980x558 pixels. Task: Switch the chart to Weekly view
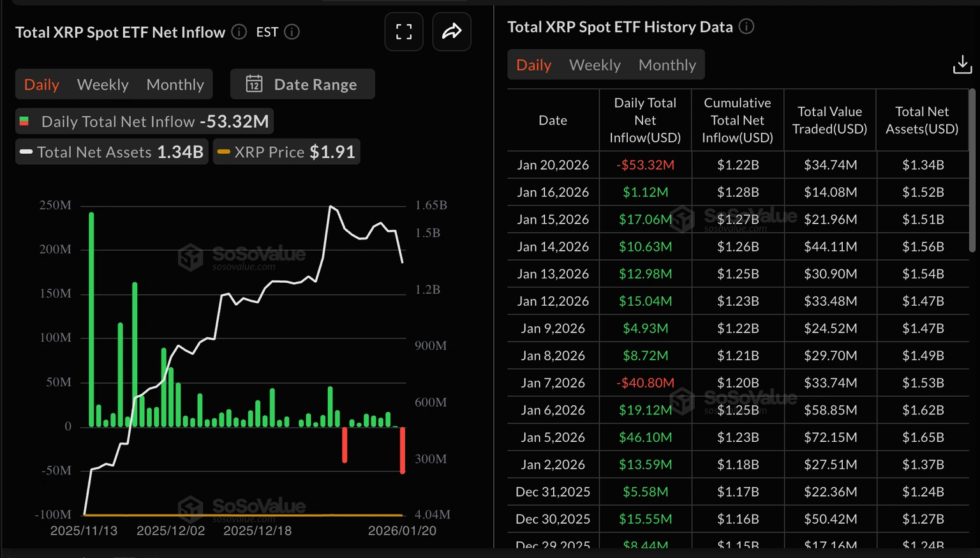[103, 84]
